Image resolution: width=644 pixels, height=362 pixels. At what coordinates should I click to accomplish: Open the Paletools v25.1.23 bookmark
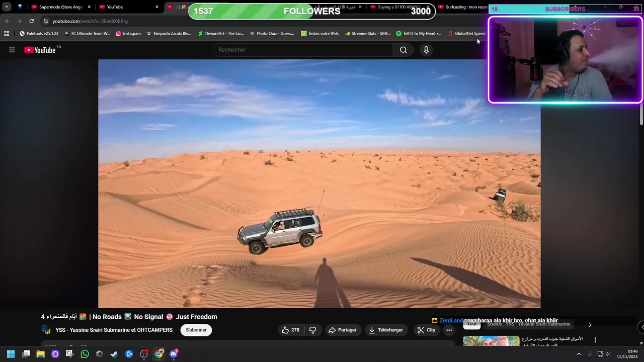pos(39,34)
